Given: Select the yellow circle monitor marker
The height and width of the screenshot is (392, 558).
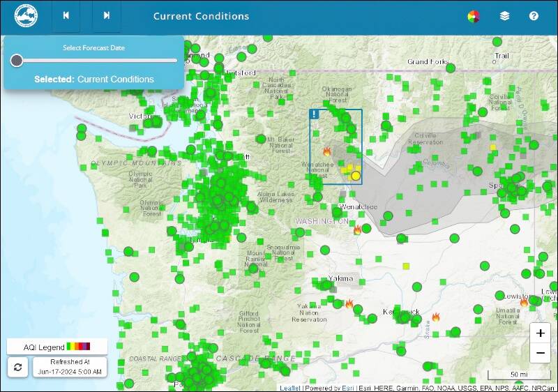Looking at the screenshot, I should tap(356, 176).
